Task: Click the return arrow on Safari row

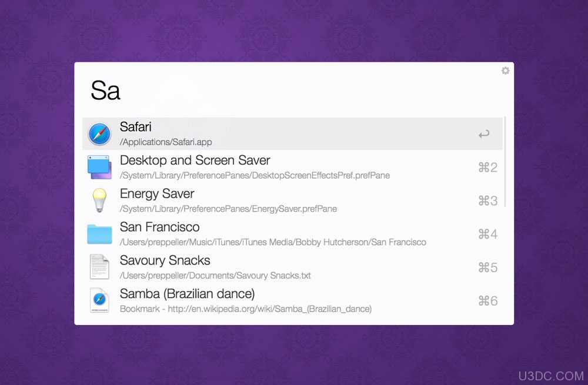Action: 484,134
